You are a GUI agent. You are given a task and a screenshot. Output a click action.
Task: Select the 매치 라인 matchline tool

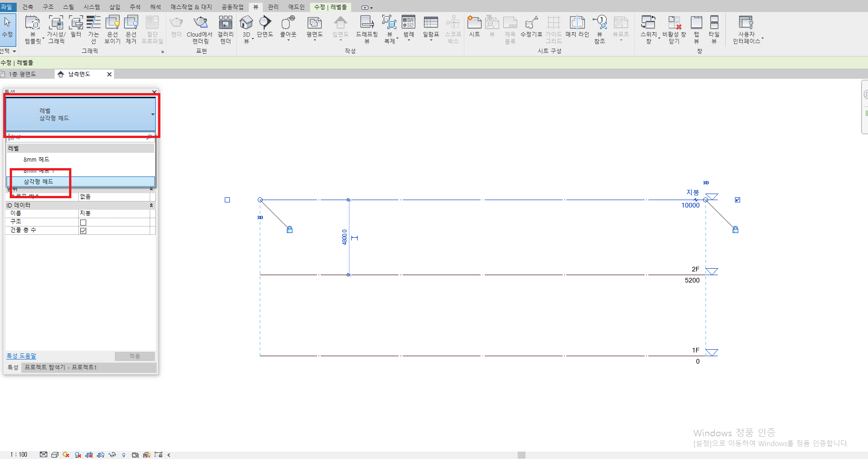[x=577, y=26]
